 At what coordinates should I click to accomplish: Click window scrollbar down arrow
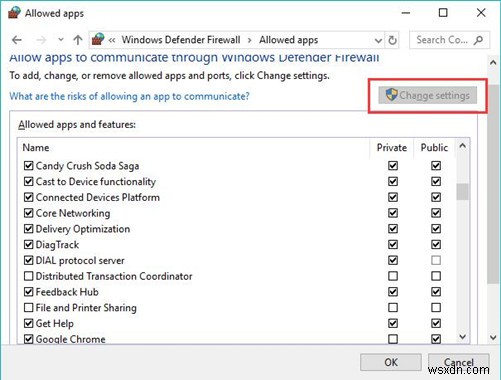click(493, 337)
